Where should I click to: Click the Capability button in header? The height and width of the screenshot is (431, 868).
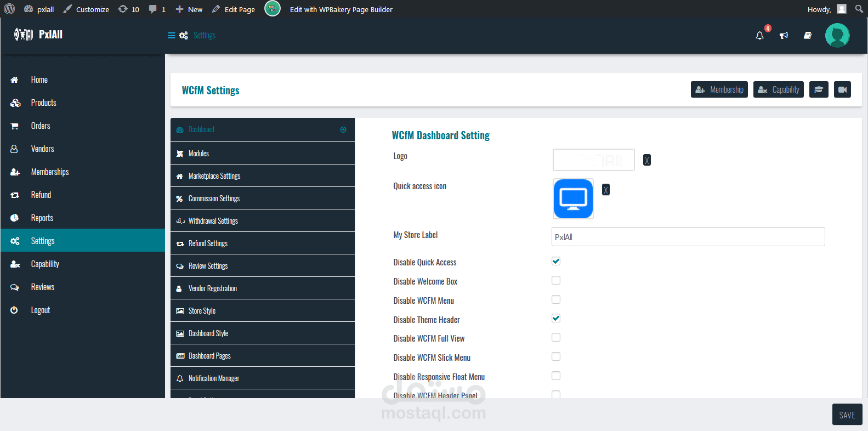pyautogui.click(x=779, y=89)
